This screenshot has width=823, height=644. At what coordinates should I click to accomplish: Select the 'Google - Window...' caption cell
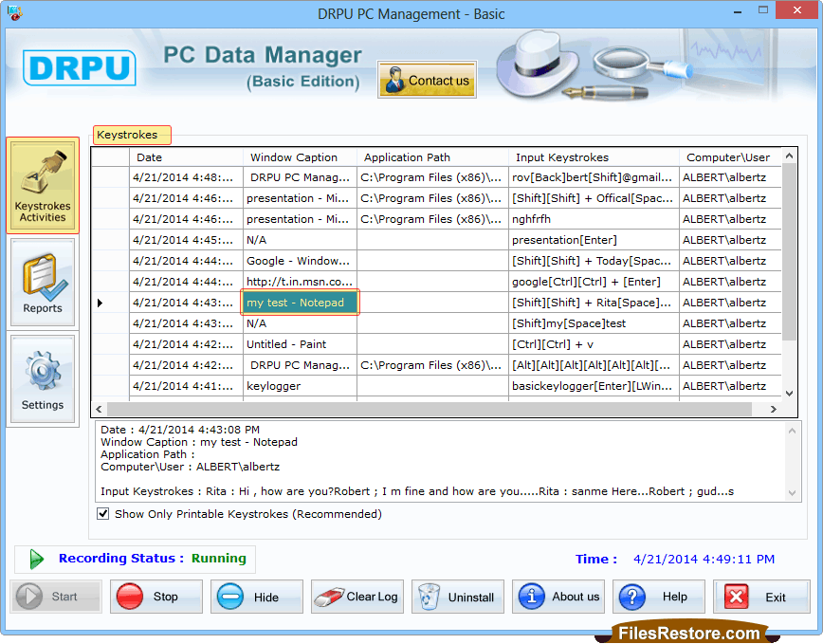pos(301,261)
